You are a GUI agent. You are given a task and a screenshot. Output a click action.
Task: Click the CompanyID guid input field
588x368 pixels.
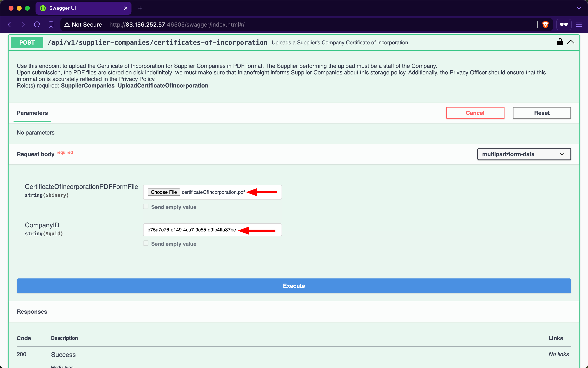pyautogui.click(x=212, y=230)
